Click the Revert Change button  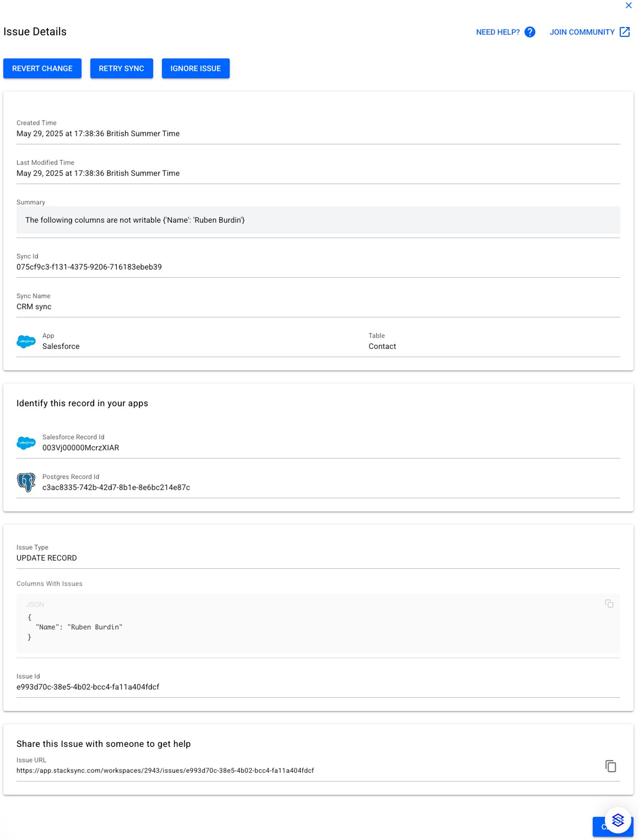[x=42, y=68]
